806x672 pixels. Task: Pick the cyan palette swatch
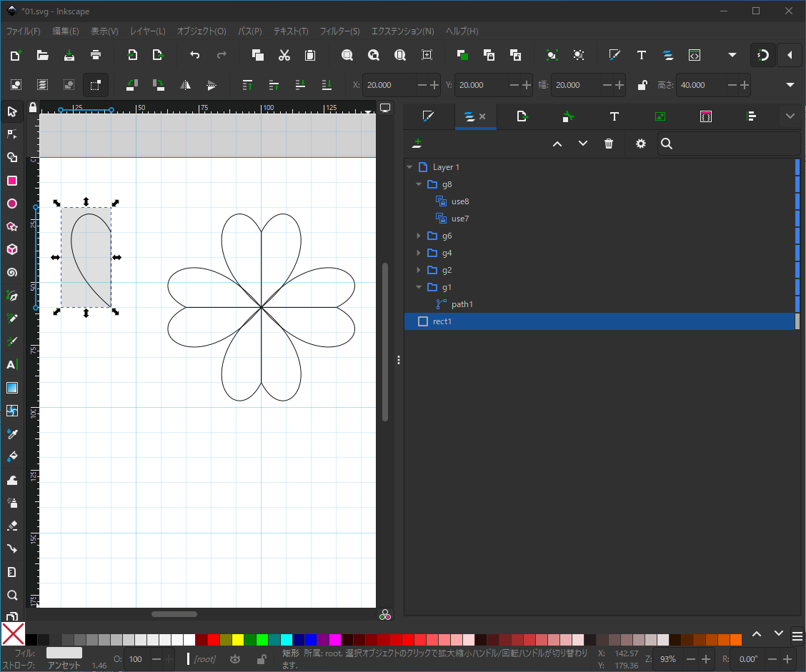click(287, 640)
